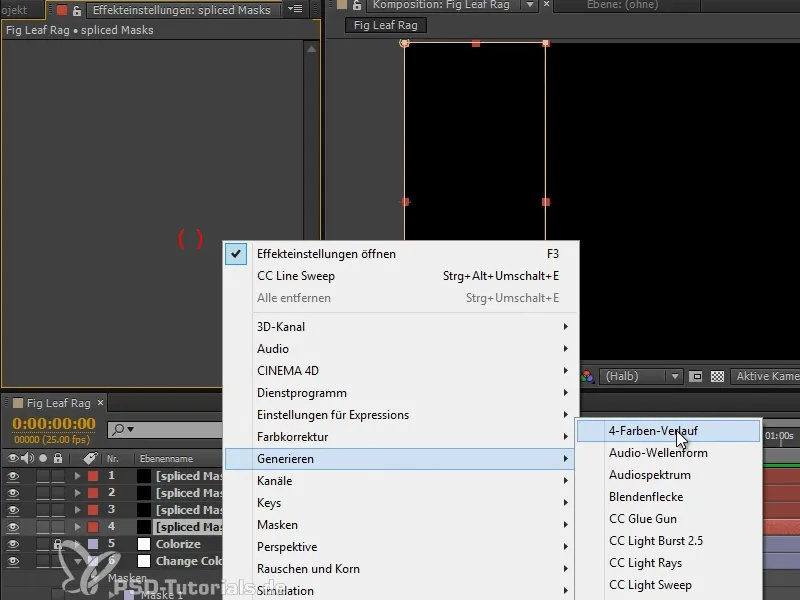Click the lavender label swatch of Colorize
This screenshot has width=800, height=600.
[x=93, y=544]
